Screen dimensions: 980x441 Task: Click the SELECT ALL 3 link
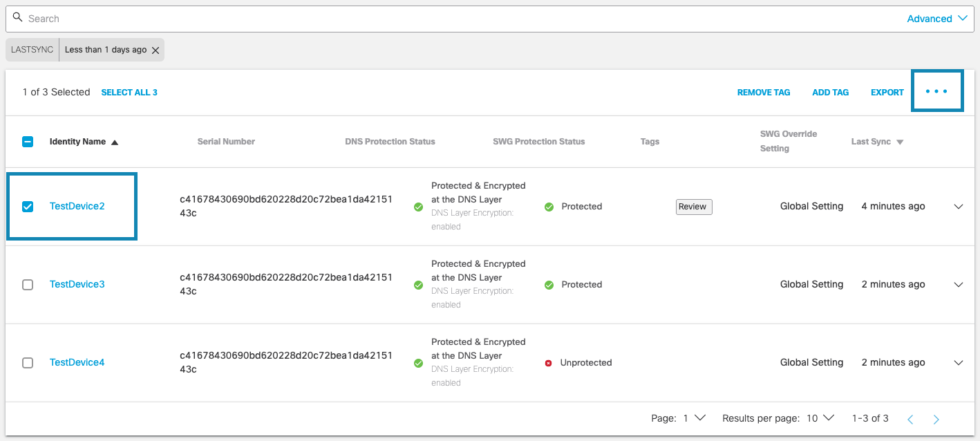coord(129,91)
